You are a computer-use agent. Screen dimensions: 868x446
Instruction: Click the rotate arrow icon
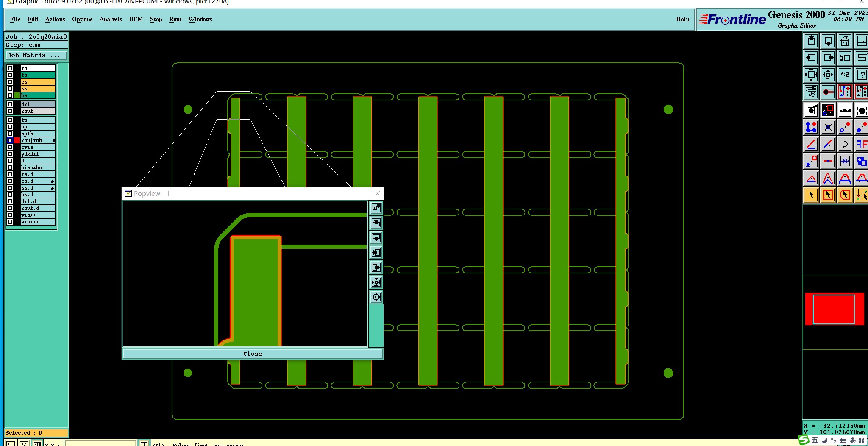click(x=845, y=144)
